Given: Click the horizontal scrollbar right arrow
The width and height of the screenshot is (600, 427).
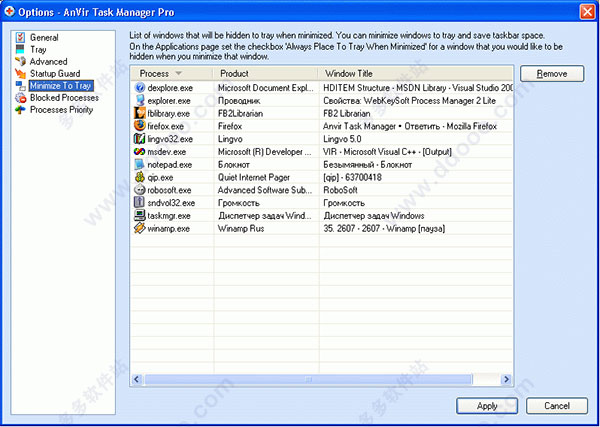Looking at the screenshot, I should [507, 379].
